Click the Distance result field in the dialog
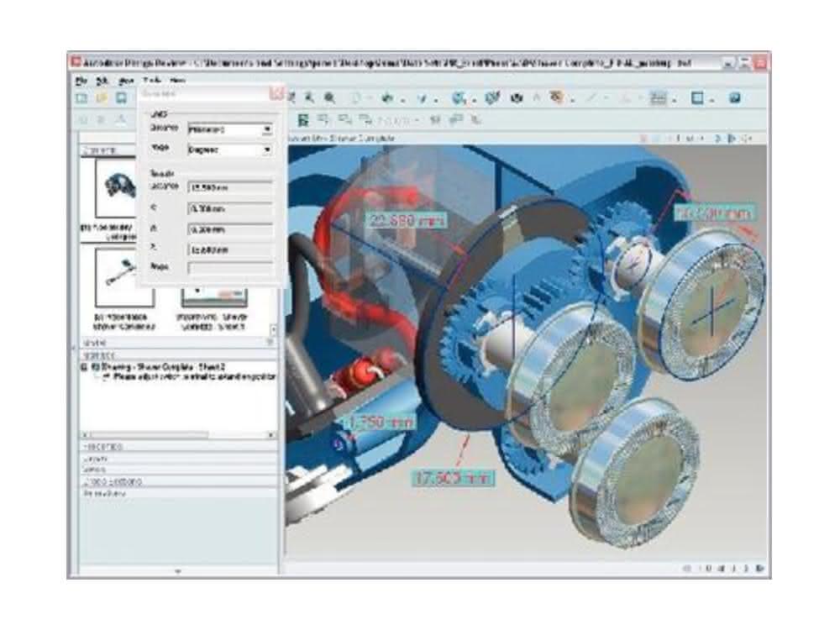The height and width of the screenshot is (630, 840). coord(230,187)
